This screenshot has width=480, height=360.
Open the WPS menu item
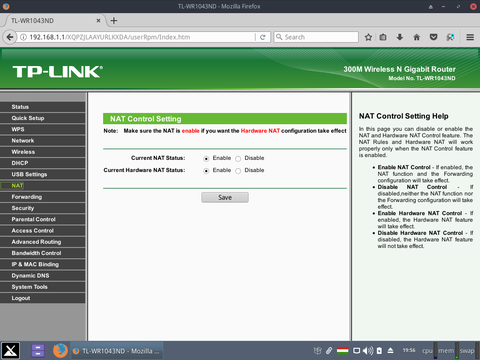[43, 129]
